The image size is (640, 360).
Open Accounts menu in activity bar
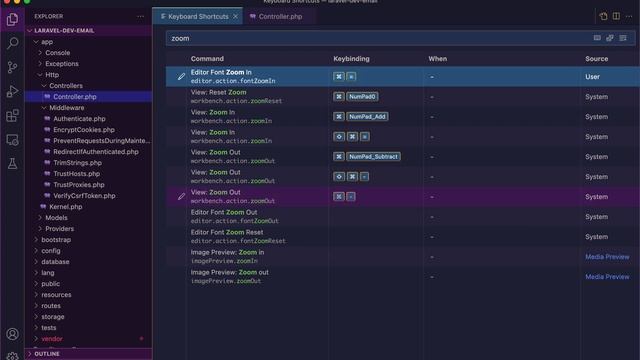(x=12, y=334)
